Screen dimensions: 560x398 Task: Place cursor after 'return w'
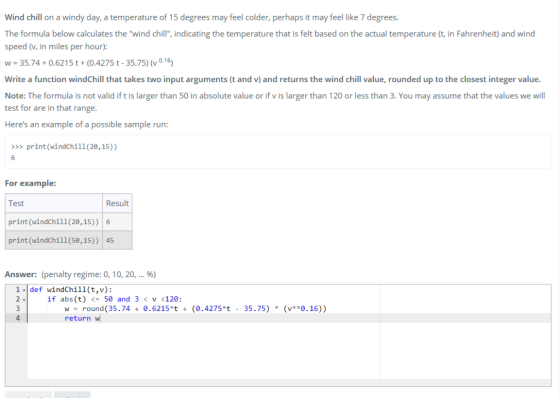click(x=101, y=318)
